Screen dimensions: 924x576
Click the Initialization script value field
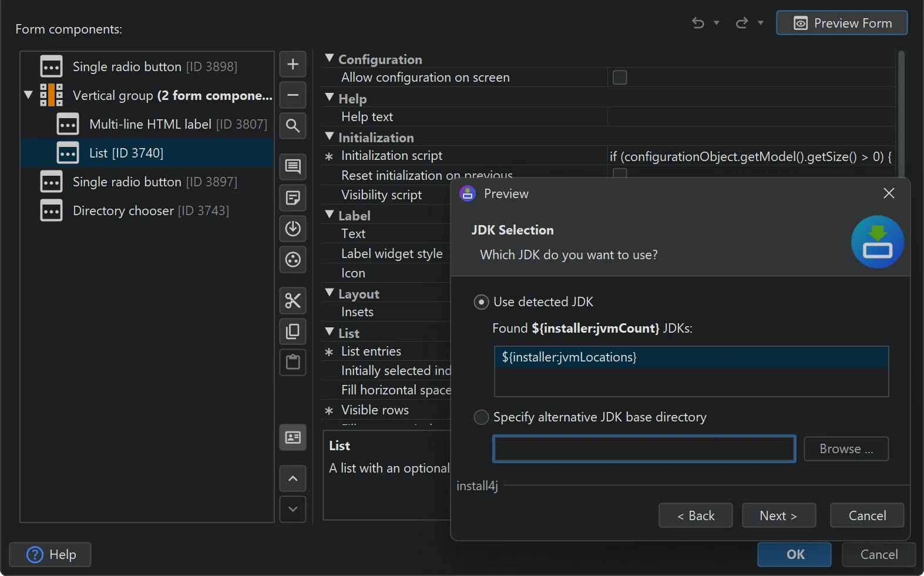751,156
